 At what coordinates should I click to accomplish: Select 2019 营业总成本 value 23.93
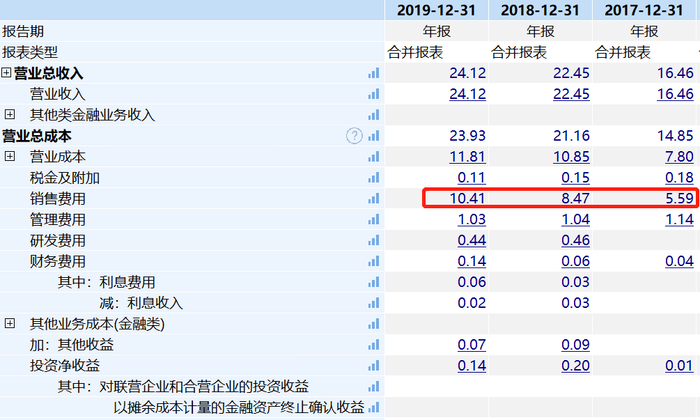[x=467, y=136]
